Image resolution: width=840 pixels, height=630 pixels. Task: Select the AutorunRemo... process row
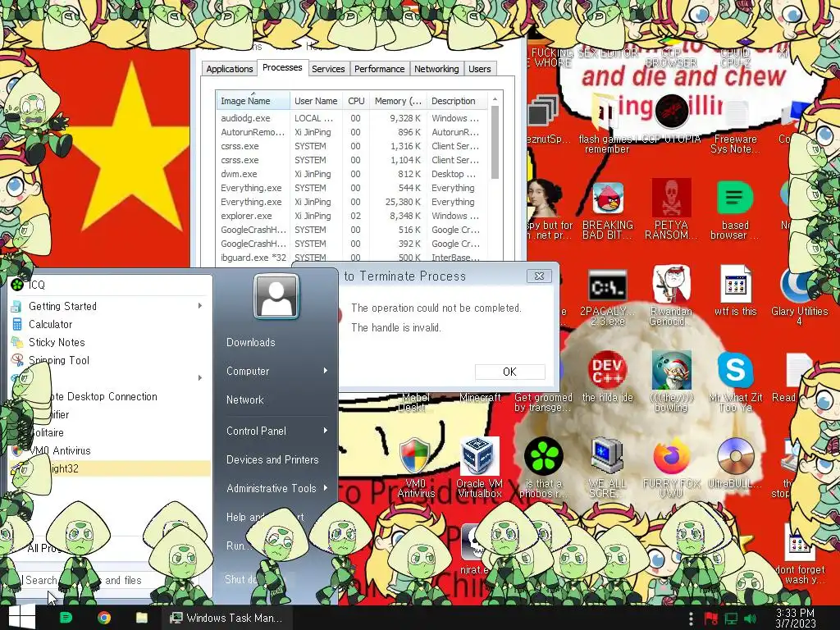coord(353,132)
